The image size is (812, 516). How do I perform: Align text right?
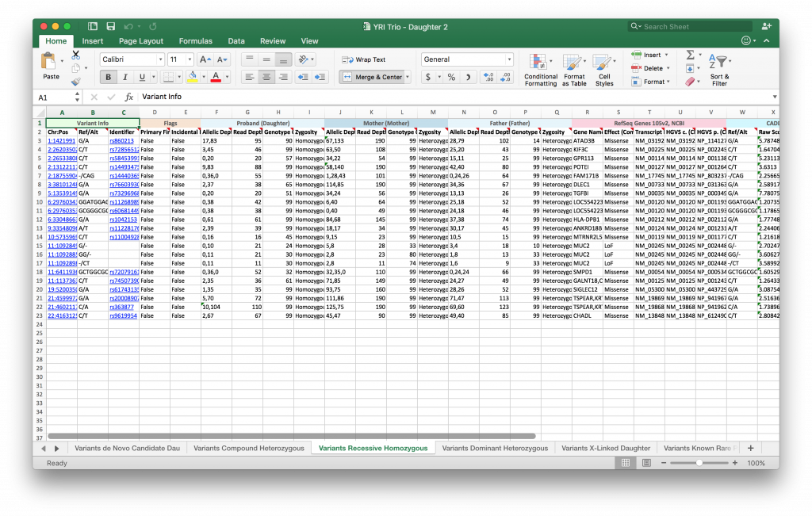[x=283, y=77]
